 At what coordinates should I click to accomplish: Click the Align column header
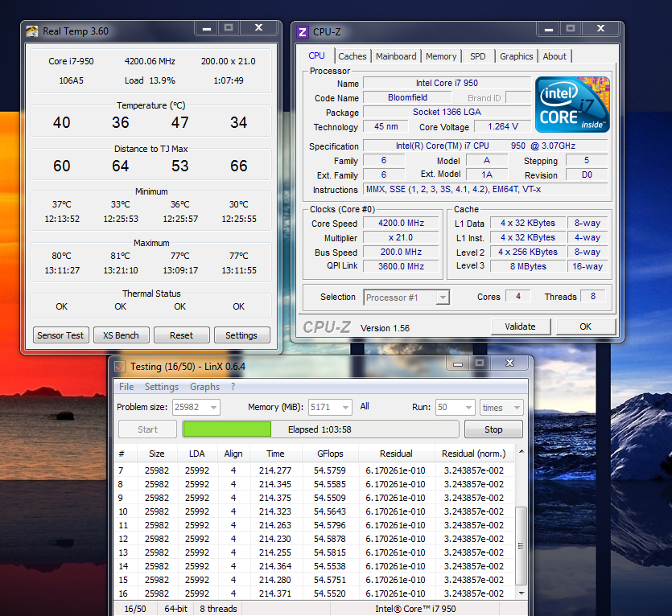click(x=233, y=454)
